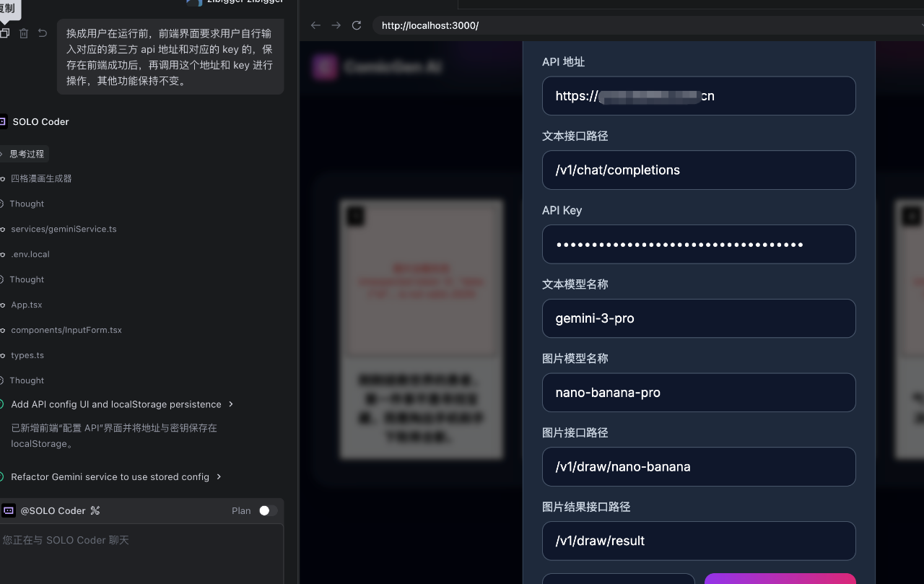This screenshot has height=584, width=924.
Task: Click the API Key input field
Action: tap(698, 244)
